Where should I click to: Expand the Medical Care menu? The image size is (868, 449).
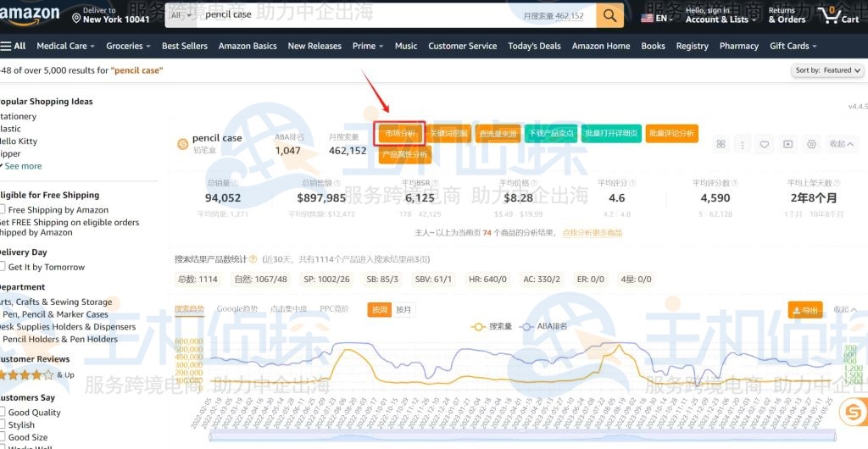[x=65, y=46]
